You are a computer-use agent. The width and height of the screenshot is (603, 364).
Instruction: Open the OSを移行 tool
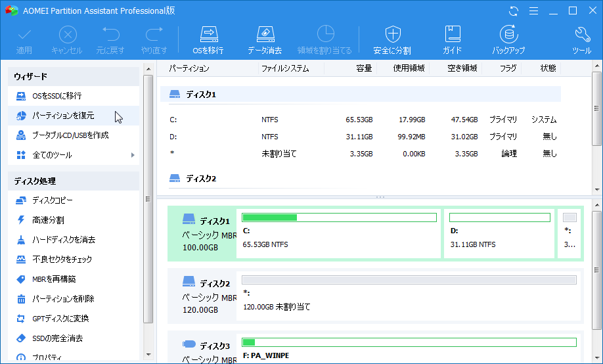pos(208,40)
